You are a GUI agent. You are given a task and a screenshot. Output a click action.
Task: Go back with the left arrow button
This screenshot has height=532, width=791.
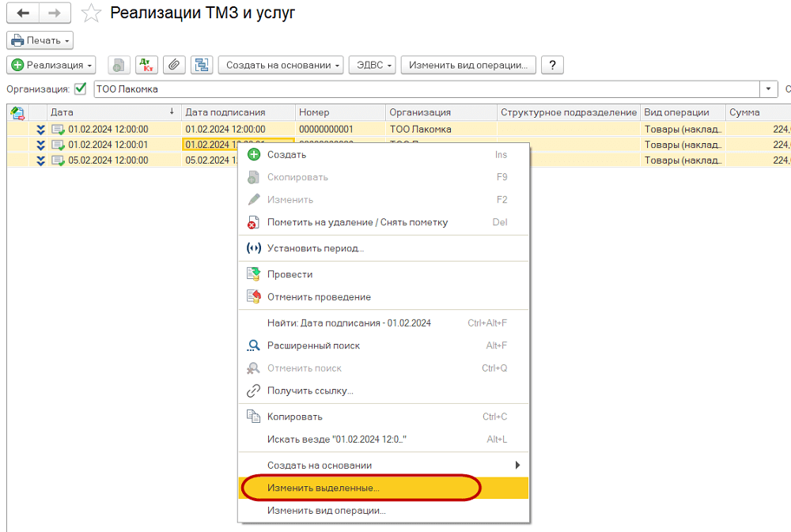click(23, 13)
